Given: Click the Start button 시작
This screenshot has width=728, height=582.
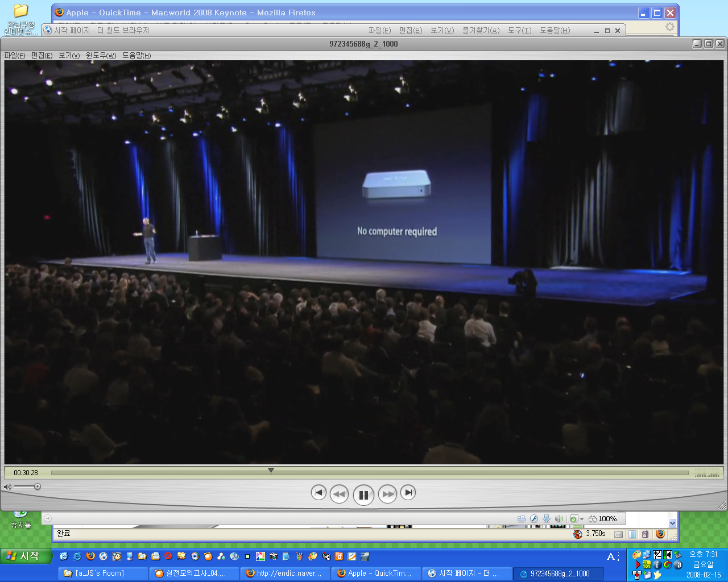Looking at the screenshot, I should 26,556.
